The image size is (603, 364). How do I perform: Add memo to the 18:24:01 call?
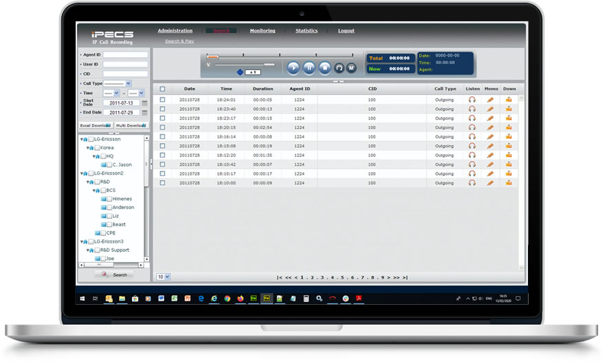point(490,100)
